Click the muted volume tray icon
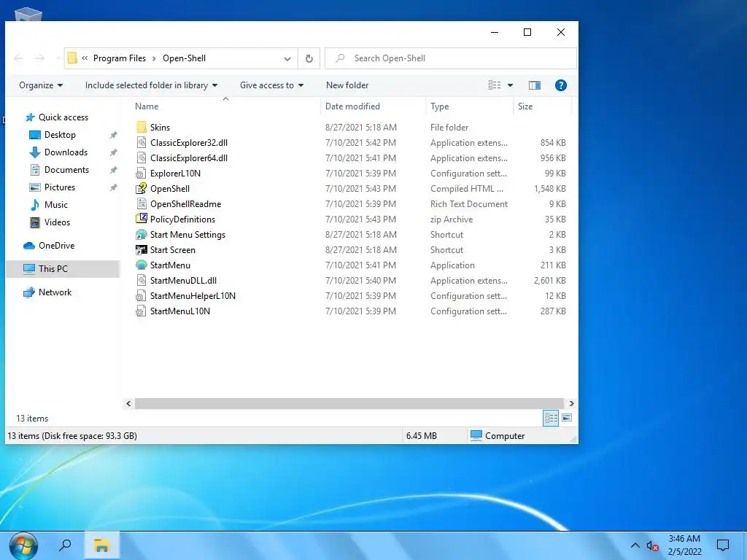747x560 pixels. 653,546
